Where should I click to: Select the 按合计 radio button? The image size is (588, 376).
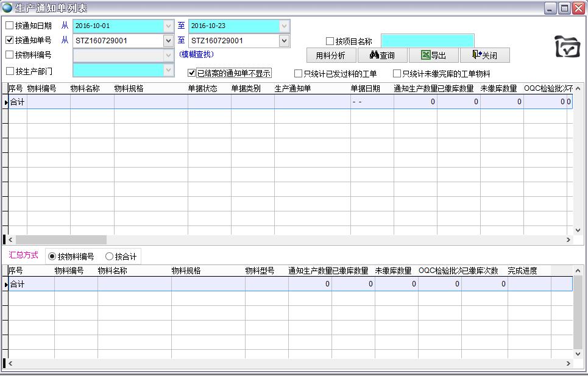tap(110, 257)
